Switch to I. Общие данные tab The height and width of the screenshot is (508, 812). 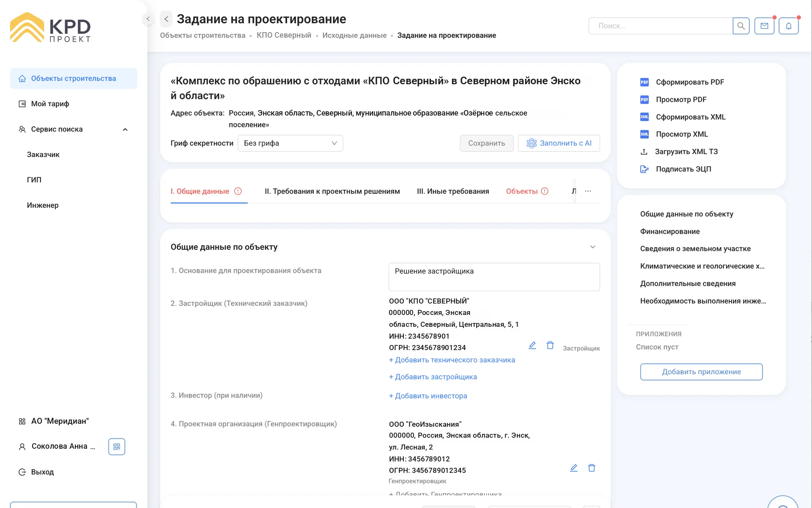coord(206,191)
